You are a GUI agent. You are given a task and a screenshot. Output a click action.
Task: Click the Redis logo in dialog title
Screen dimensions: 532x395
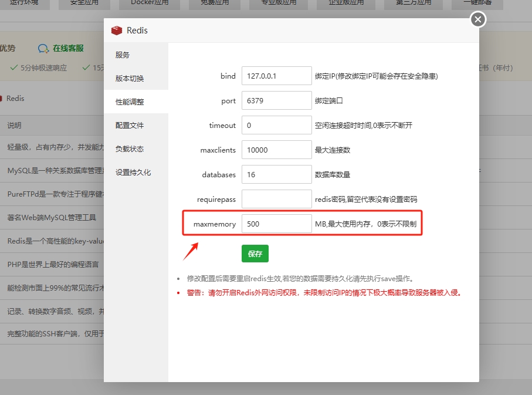click(117, 31)
